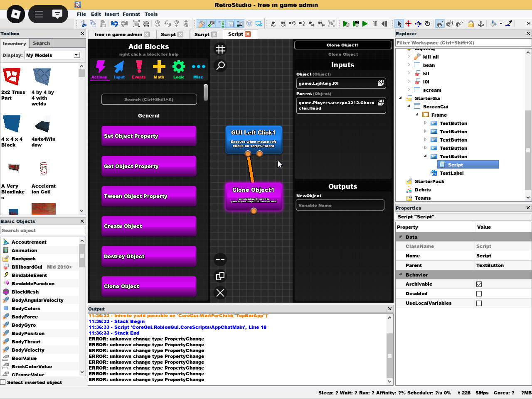Click the magnifier search icon on canvas
Image resolution: width=532 pixels, height=399 pixels.
click(x=220, y=66)
